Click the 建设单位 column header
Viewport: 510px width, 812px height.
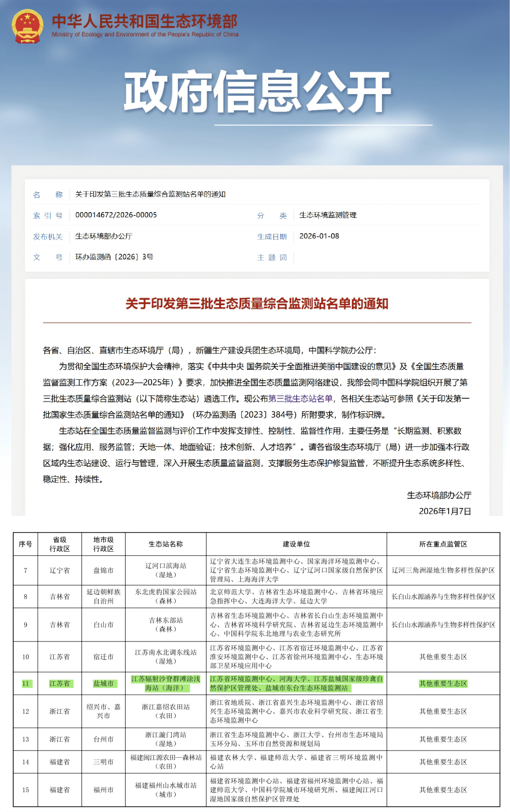(x=296, y=544)
